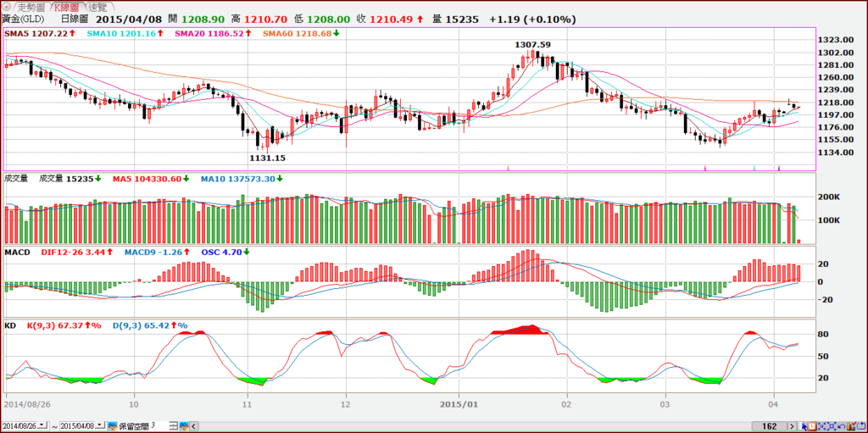Click the red clock period icon
868x433 pixels.
(812, 426)
